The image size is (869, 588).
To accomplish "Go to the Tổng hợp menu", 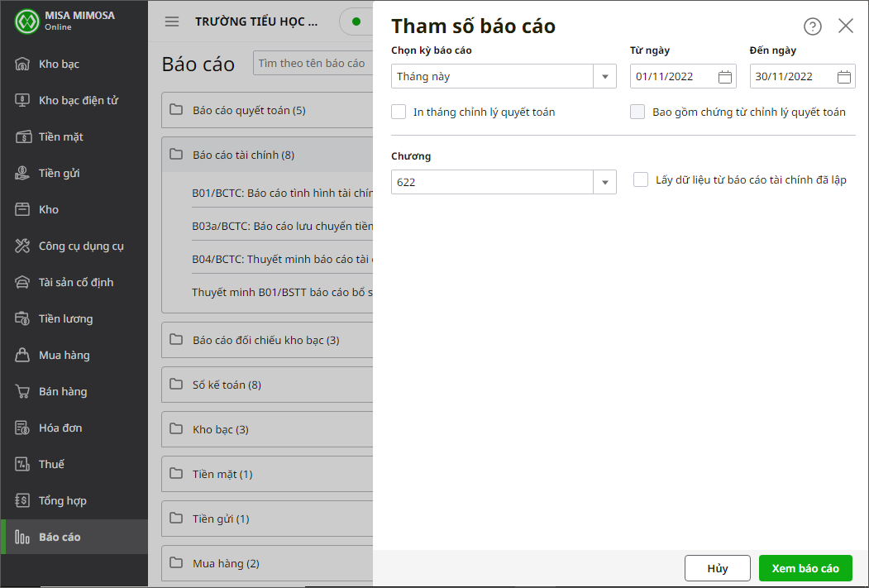I will pyautogui.click(x=62, y=500).
